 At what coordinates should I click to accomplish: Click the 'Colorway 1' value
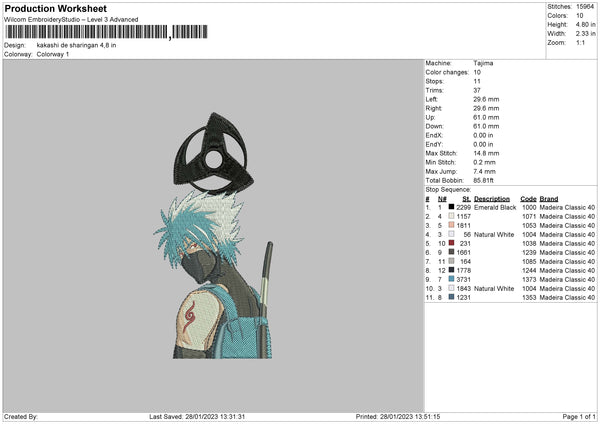[53, 54]
